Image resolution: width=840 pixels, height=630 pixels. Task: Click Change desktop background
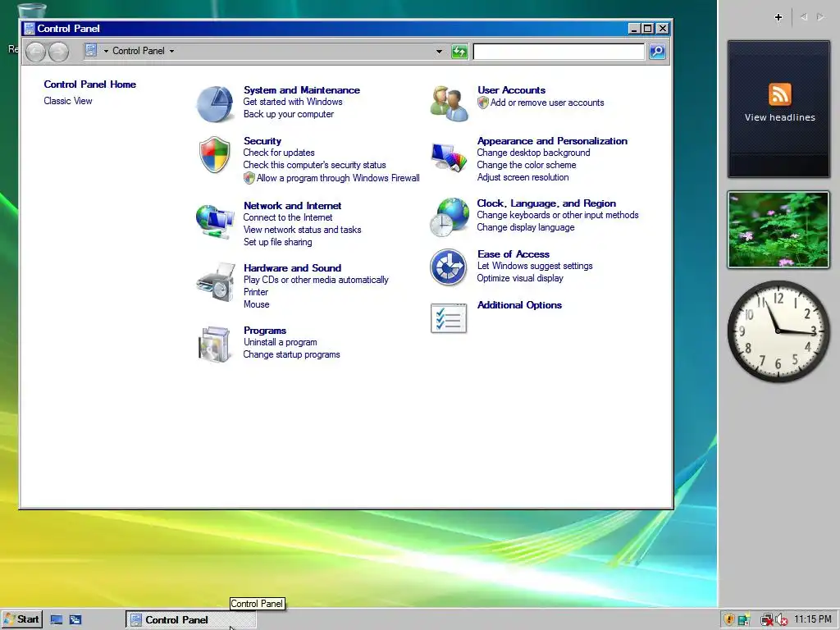[533, 153]
